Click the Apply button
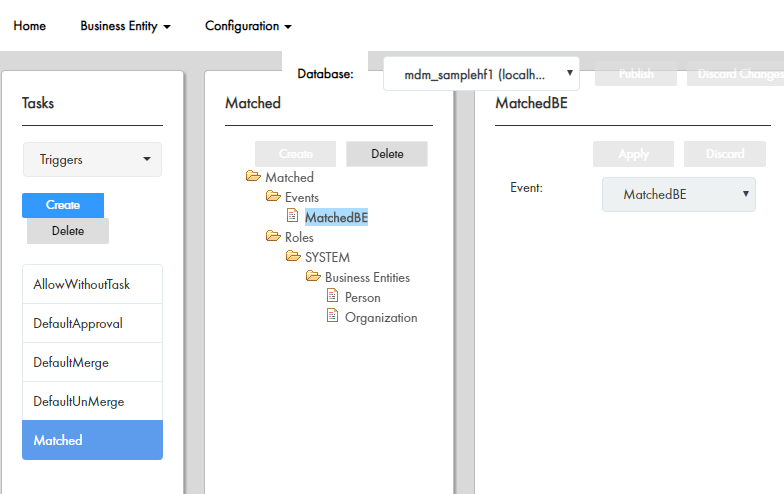This screenshot has width=784, height=494. coord(634,154)
